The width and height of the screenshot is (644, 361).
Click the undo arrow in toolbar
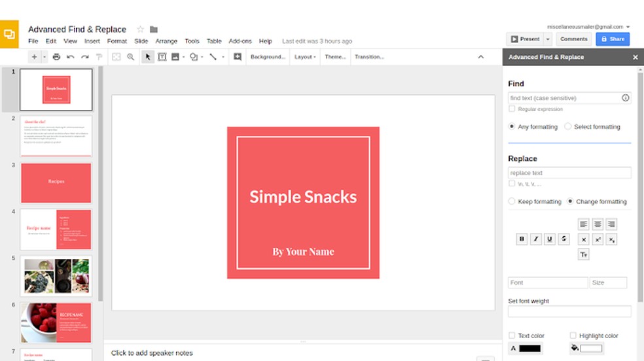(x=71, y=57)
